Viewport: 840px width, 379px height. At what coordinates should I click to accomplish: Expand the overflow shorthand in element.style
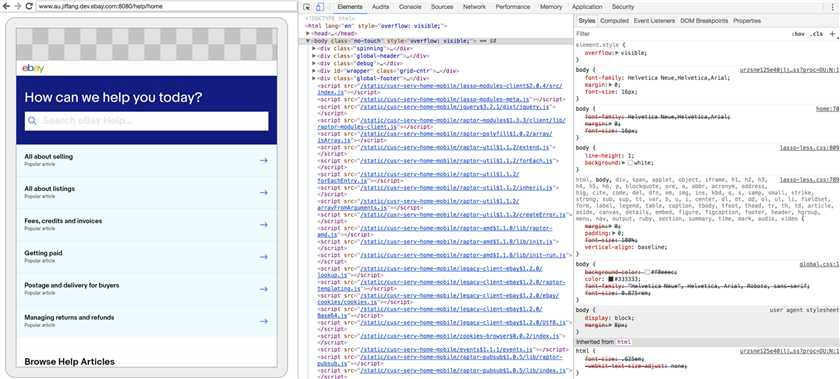[x=616, y=53]
